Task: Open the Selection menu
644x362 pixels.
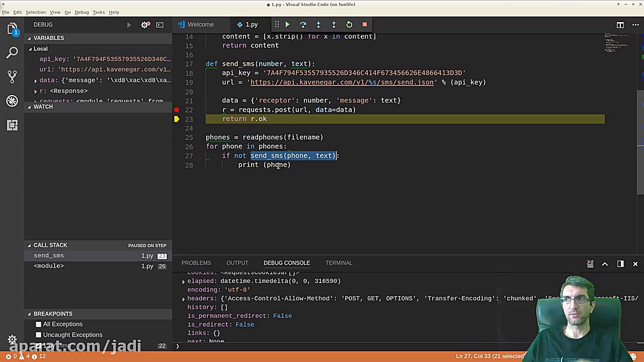Action: [35, 12]
